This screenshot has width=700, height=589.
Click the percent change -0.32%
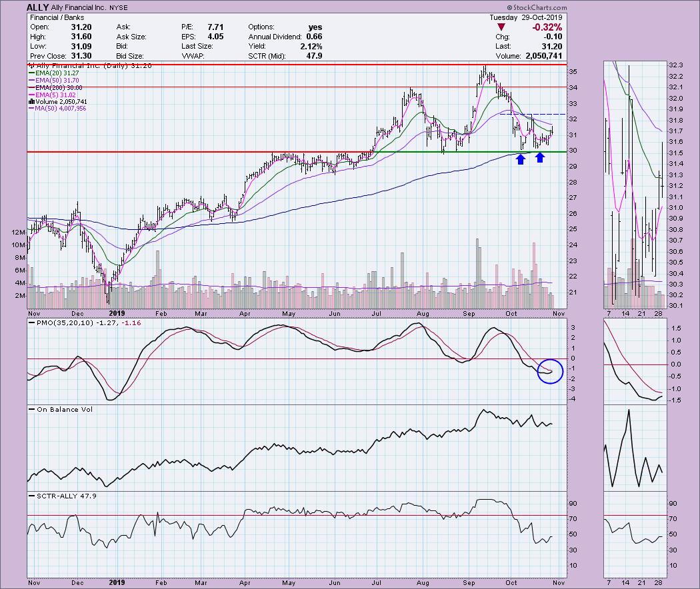[x=547, y=27]
